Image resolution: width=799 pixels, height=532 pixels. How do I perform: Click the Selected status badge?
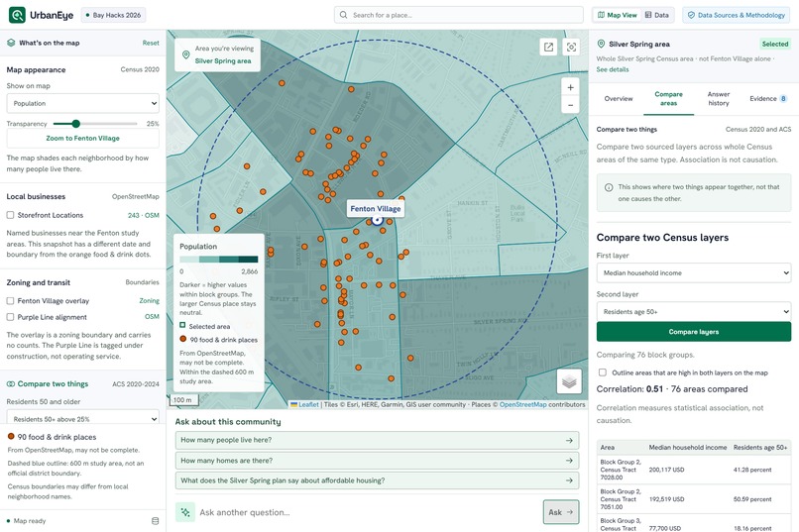[x=774, y=44]
